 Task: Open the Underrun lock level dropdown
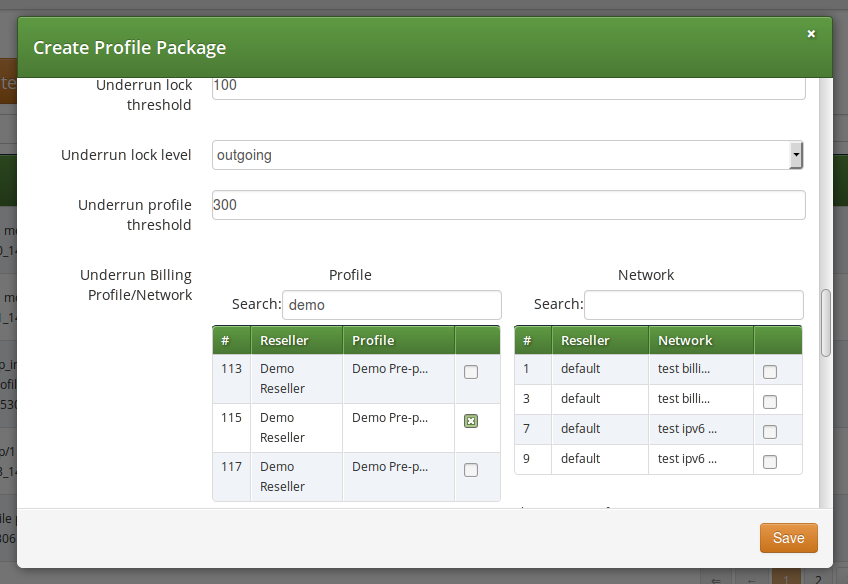[508, 155]
